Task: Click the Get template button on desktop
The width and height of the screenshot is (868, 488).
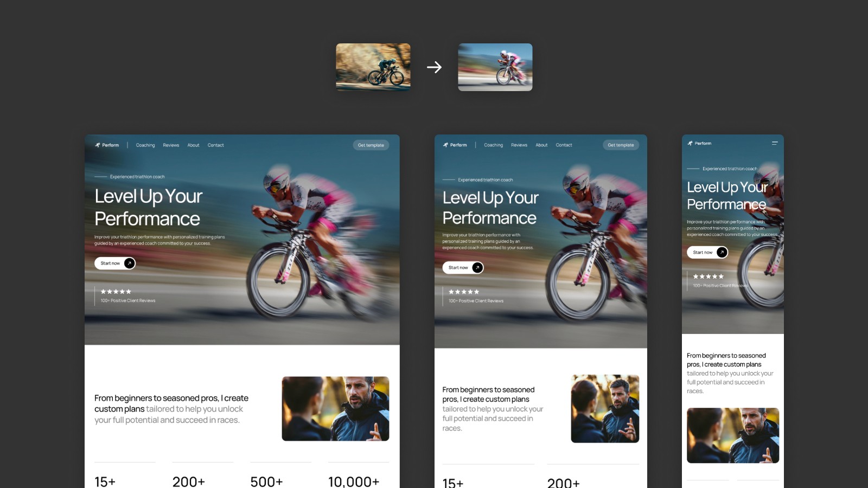Action: 371,145
